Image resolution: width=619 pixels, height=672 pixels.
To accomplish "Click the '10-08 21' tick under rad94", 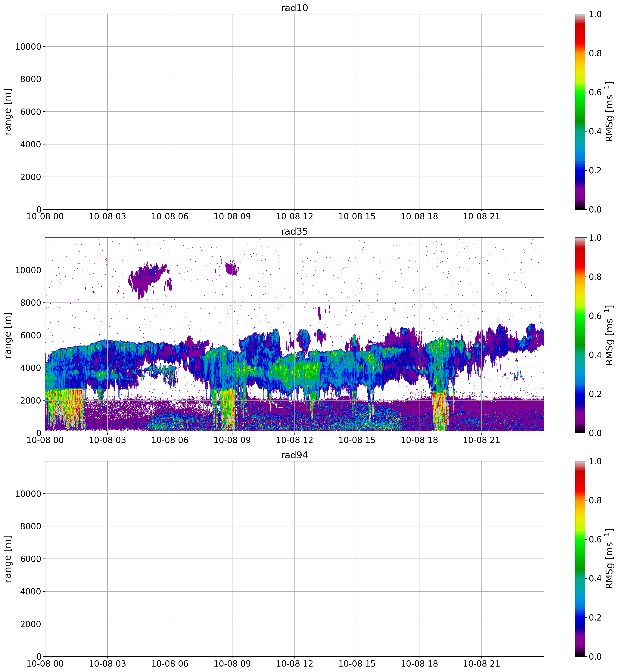I will [481, 663].
